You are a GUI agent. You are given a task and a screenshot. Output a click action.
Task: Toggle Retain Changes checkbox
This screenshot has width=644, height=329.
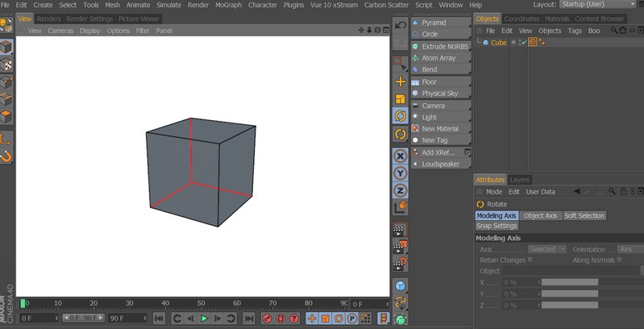pyautogui.click(x=530, y=260)
